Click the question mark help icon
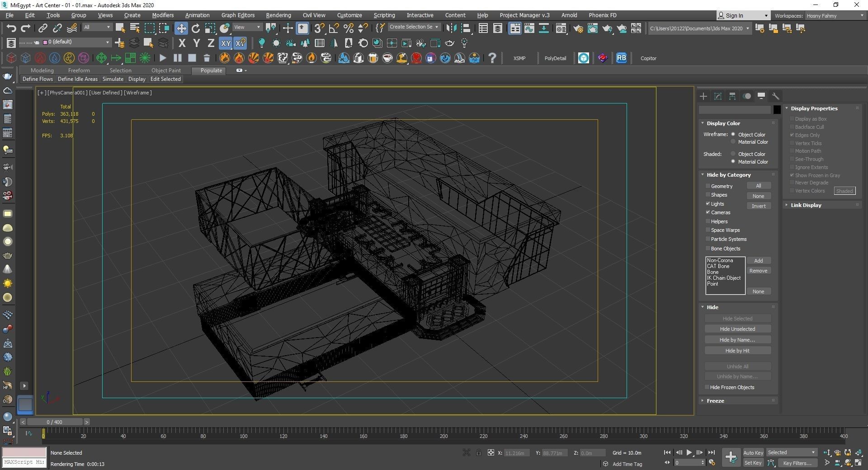Viewport: 868px width, 470px height. (492, 58)
